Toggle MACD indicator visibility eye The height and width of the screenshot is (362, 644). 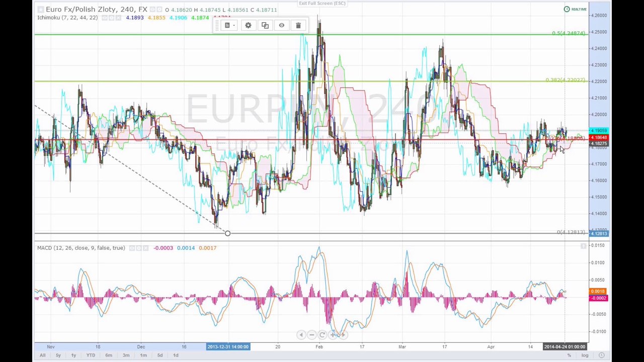click(131, 248)
